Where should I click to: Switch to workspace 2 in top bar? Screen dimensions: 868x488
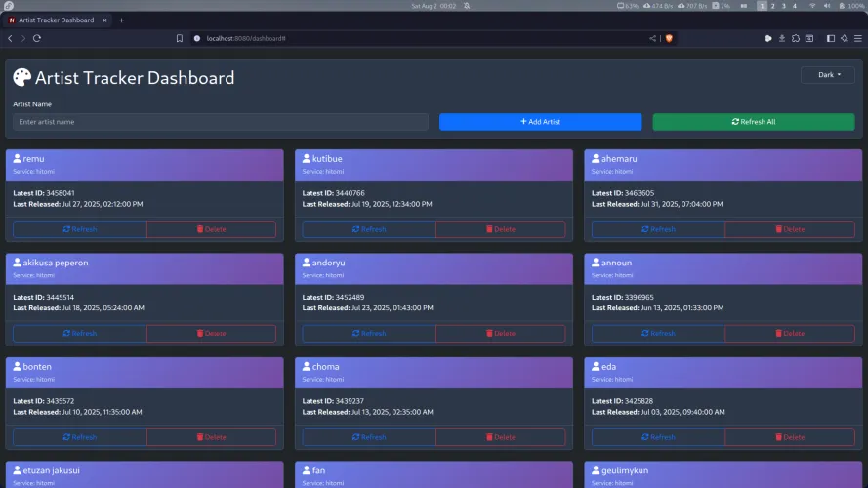click(772, 6)
